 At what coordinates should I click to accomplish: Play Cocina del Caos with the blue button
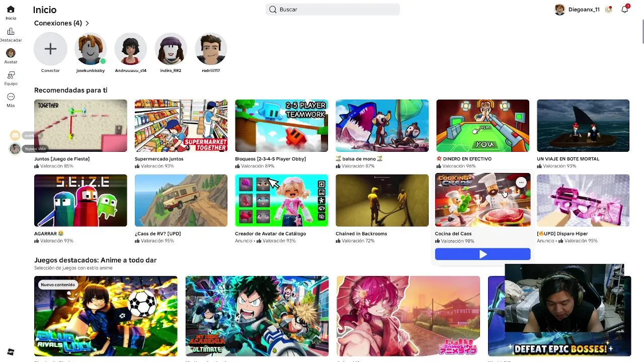pos(482,254)
